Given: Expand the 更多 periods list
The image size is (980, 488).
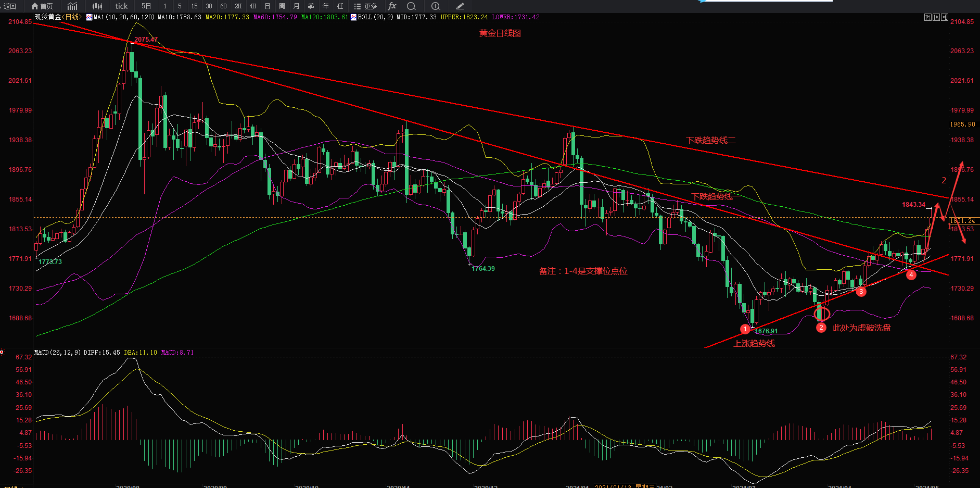Looking at the screenshot, I should point(365,6).
